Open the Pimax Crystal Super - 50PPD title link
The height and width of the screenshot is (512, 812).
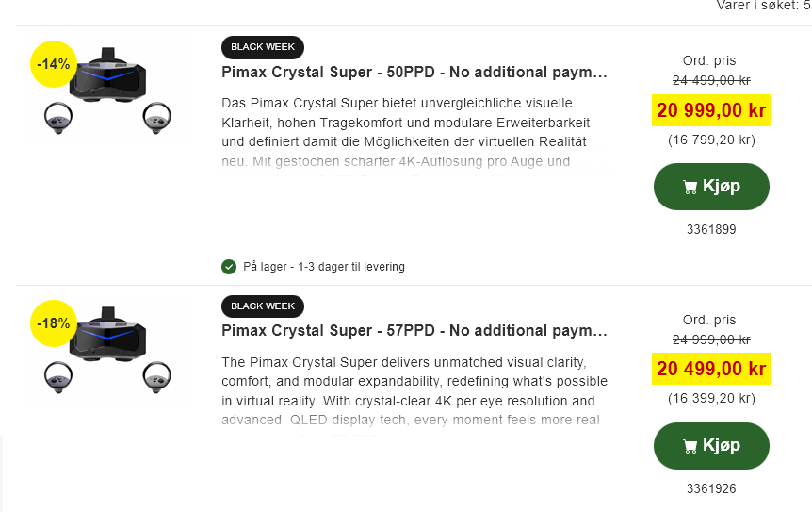[x=414, y=72]
